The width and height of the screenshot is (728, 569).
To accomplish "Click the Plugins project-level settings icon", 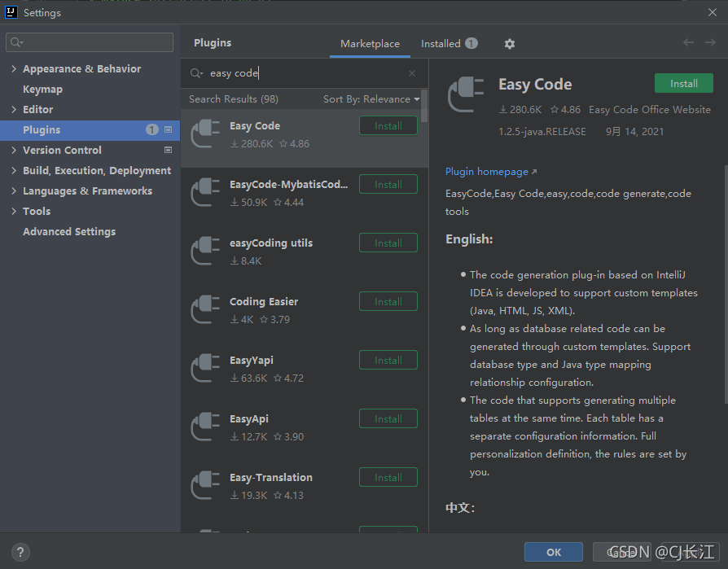I will [x=168, y=129].
